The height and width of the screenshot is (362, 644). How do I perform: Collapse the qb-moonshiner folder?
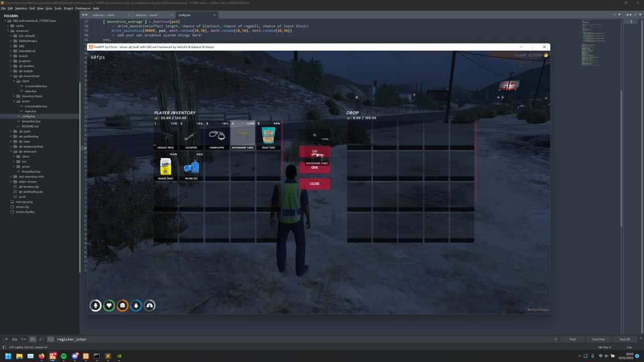click(x=11, y=76)
